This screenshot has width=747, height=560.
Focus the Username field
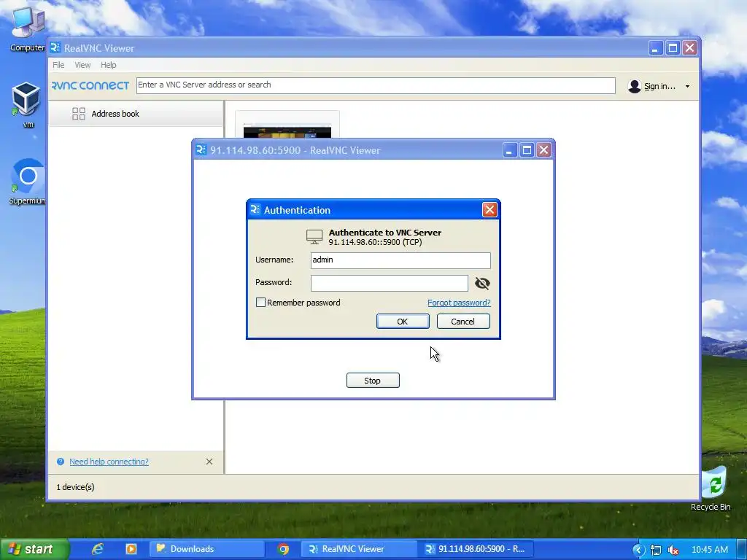[x=400, y=260]
